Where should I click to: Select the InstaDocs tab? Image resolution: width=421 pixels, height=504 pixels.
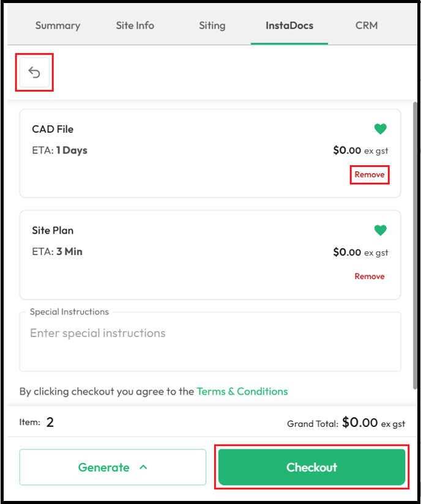coord(289,26)
